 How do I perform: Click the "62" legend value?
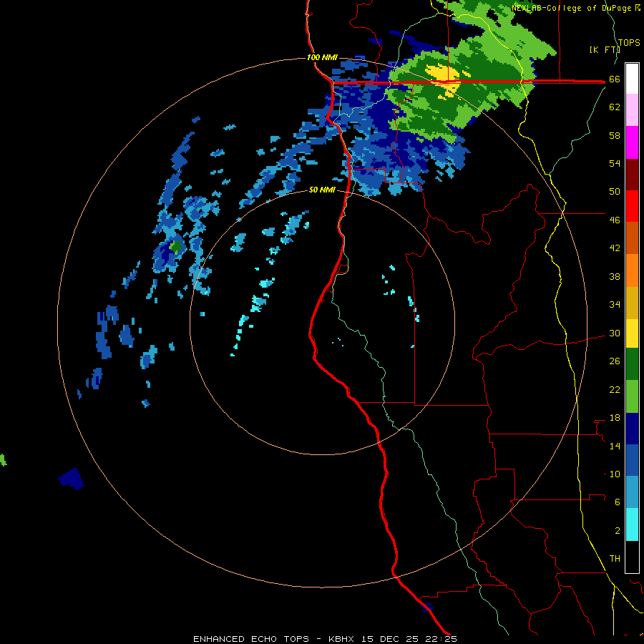tap(615, 107)
